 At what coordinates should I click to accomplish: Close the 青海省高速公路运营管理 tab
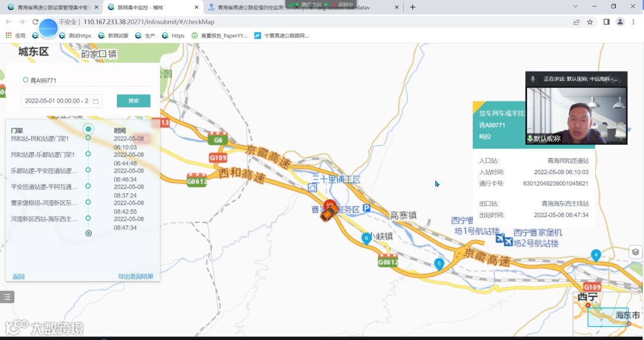click(x=97, y=7)
